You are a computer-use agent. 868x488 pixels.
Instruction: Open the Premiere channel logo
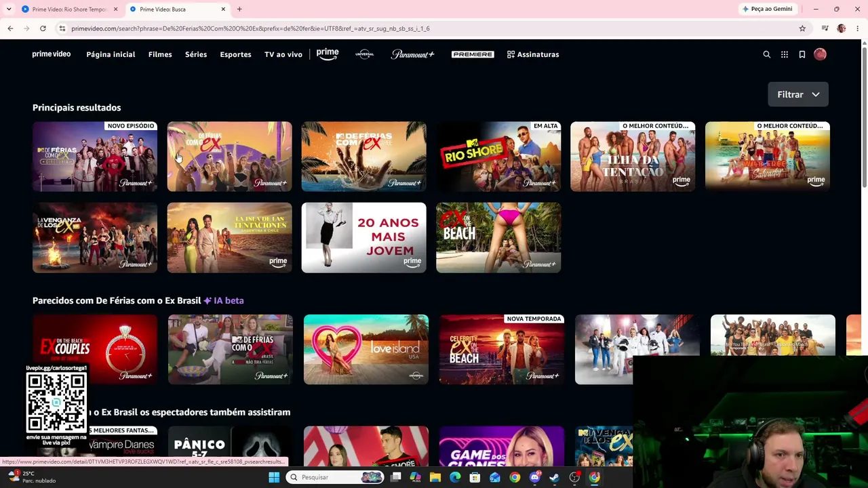pyautogui.click(x=473, y=54)
